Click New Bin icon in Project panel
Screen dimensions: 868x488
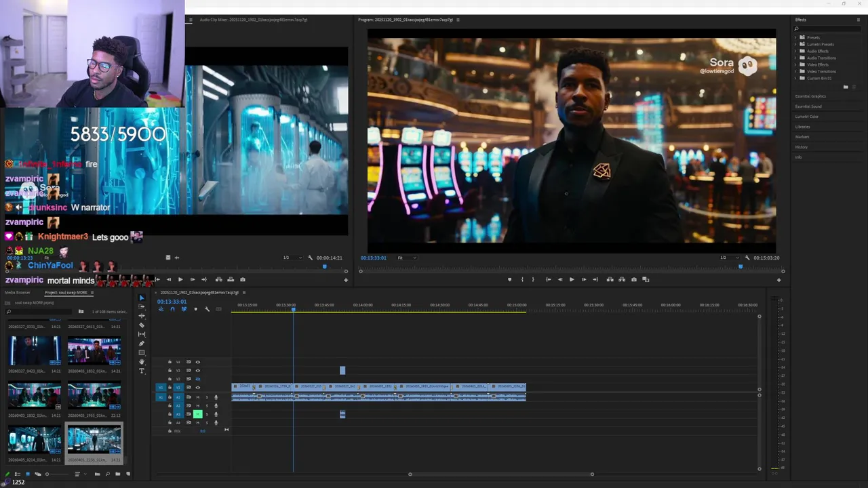pos(118,474)
